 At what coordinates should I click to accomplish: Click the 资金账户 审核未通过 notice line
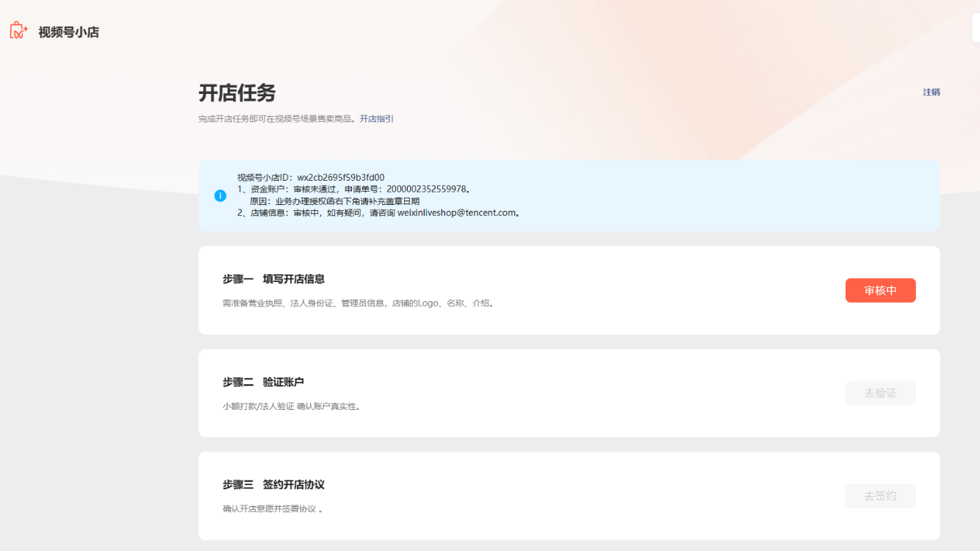354,189
